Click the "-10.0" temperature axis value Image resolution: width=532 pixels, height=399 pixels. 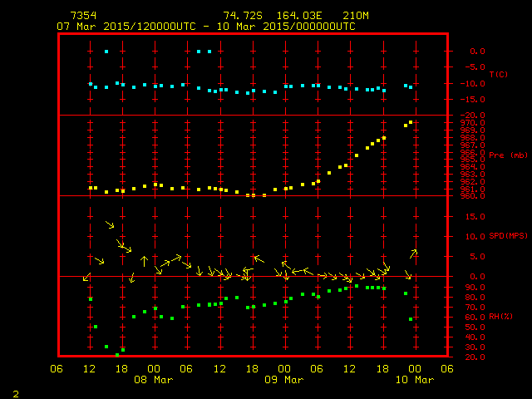pyautogui.click(x=473, y=83)
